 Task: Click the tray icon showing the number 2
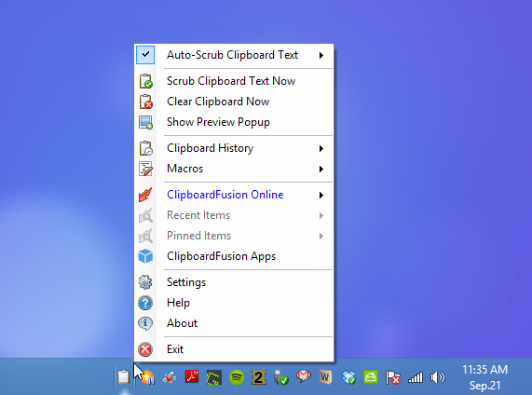click(x=259, y=377)
